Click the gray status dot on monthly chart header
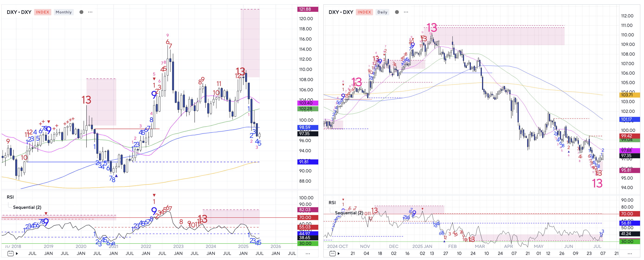The width and height of the screenshot is (644, 260). tap(81, 12)
